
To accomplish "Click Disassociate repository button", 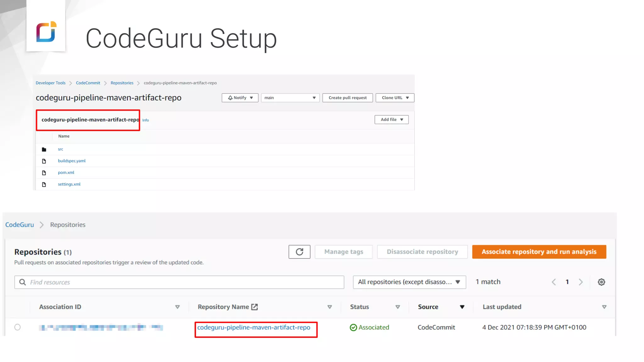I will [x=422, y=252].
